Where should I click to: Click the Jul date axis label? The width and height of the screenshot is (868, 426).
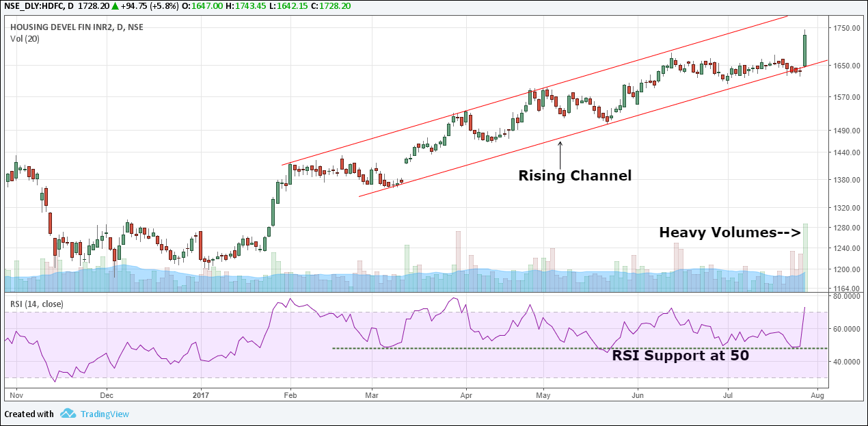[729, 395]
